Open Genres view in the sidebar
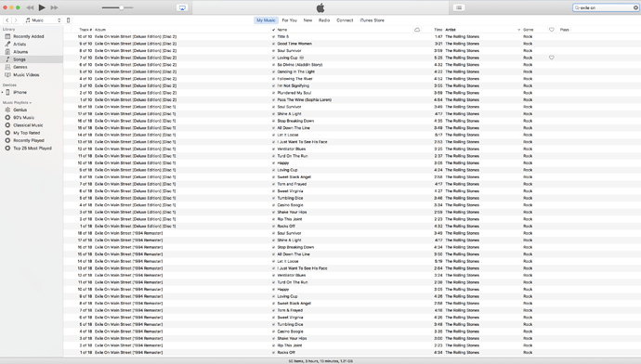The height and width of the screenshot is (364, 641). click(x=20, y=67)
